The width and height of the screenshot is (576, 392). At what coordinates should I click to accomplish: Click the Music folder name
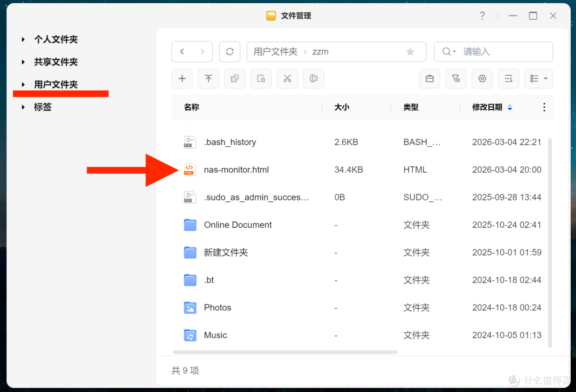click(x=215, y=335)
